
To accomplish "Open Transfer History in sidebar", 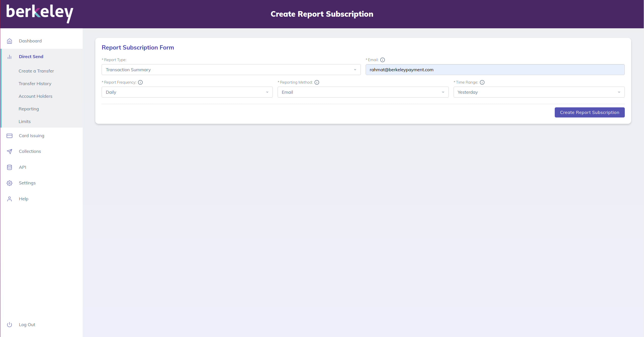I will pos(35,84).
